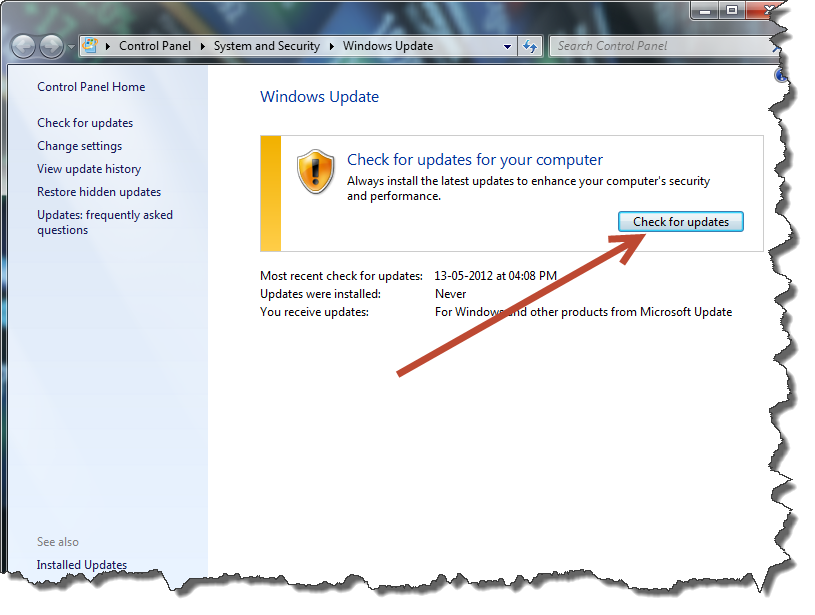815x615 pixels.
Task: Open the recent pages dropdown beside Forward
Action: point(71,47)
